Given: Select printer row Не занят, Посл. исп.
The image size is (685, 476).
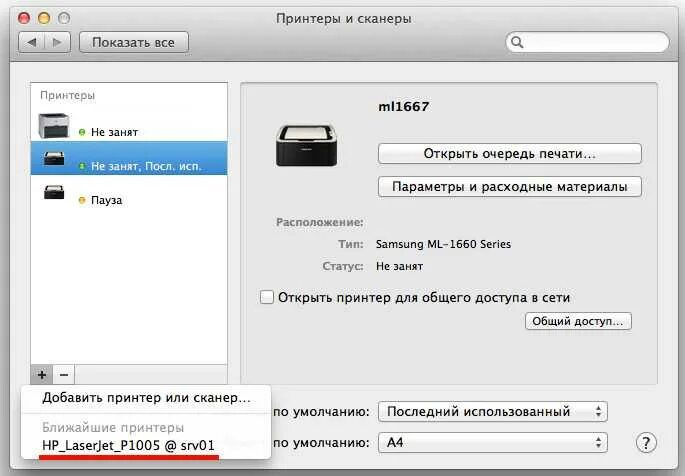Looking at the screenshot, I should 129,158.
